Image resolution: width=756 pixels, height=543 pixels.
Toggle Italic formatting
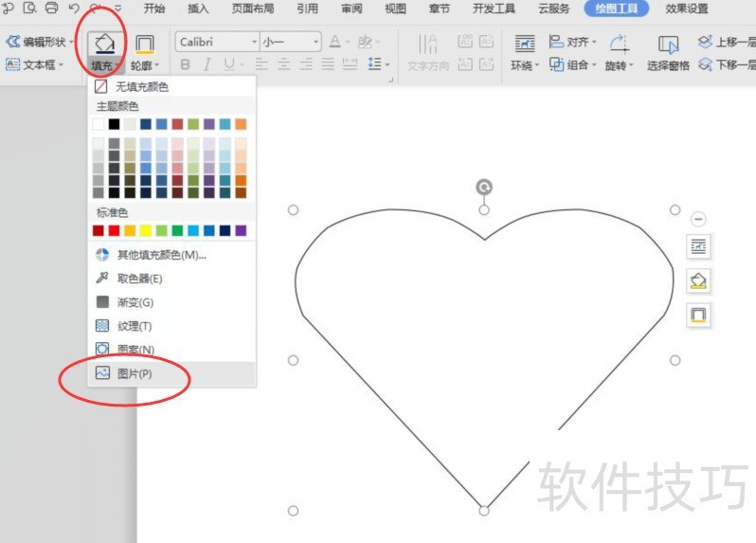point(207,64)
